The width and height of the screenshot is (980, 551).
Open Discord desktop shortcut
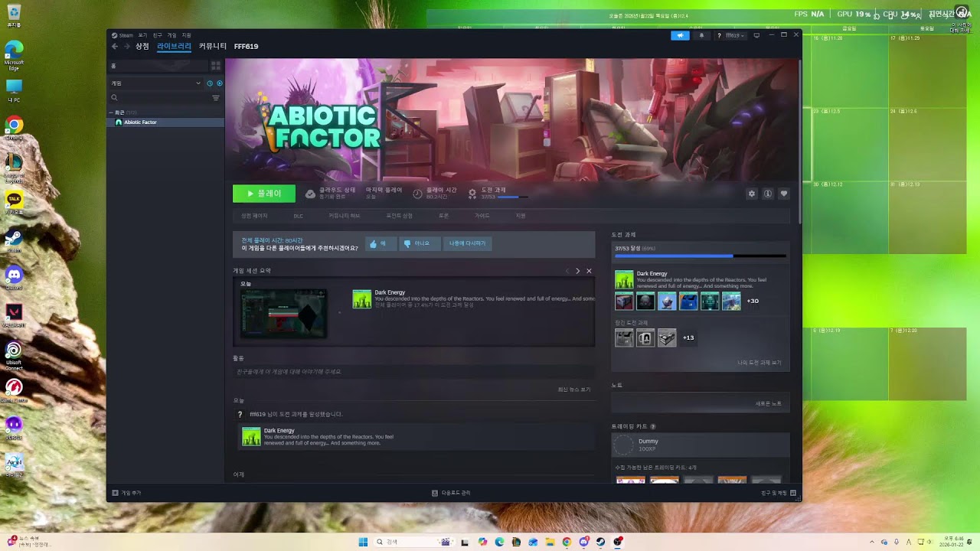14,276
